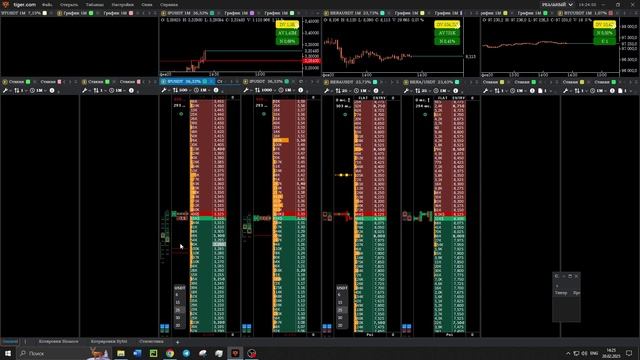Image resolution: width=640 pixels, height=360 pixels.
Task: Open Word from the taskbar
Action: click(x=137, y=353)
